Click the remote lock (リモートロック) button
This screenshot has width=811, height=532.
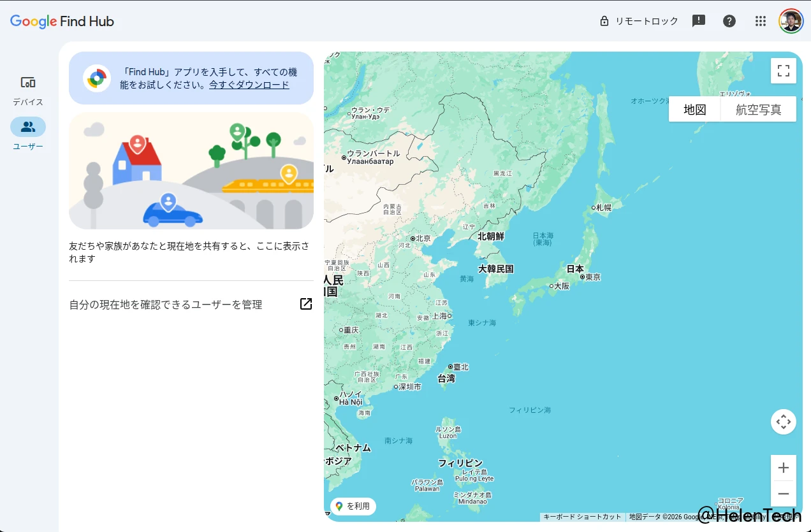click(639, 21)
